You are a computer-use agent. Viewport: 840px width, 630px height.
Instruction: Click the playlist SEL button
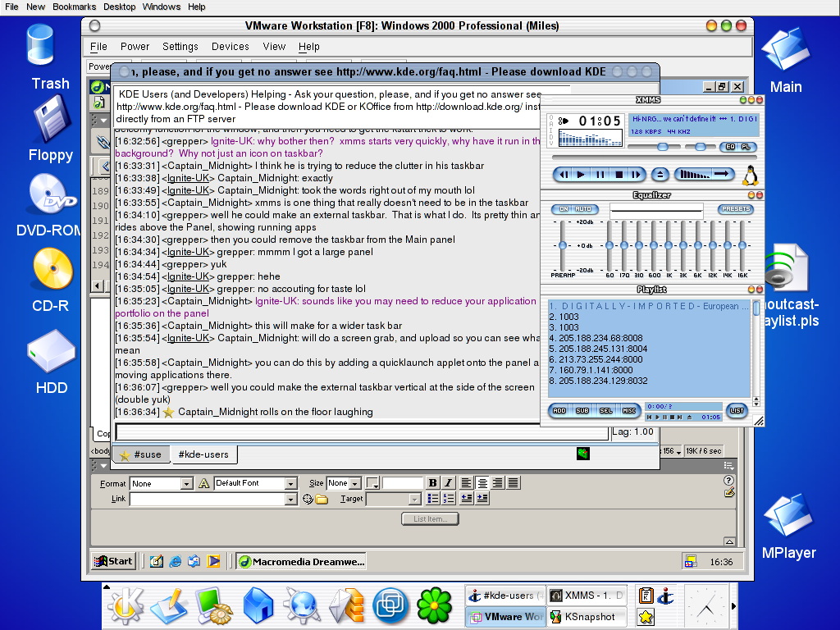[606, 410]
